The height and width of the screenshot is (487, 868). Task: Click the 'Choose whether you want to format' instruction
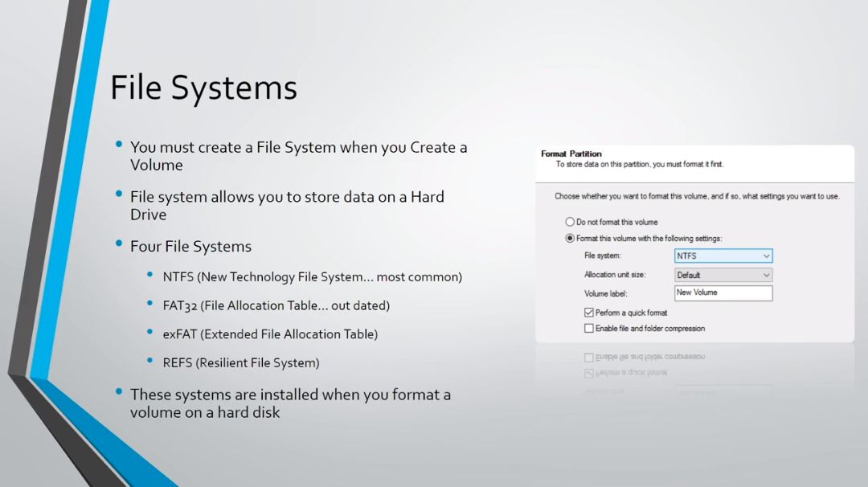click(x=697, y=196)
